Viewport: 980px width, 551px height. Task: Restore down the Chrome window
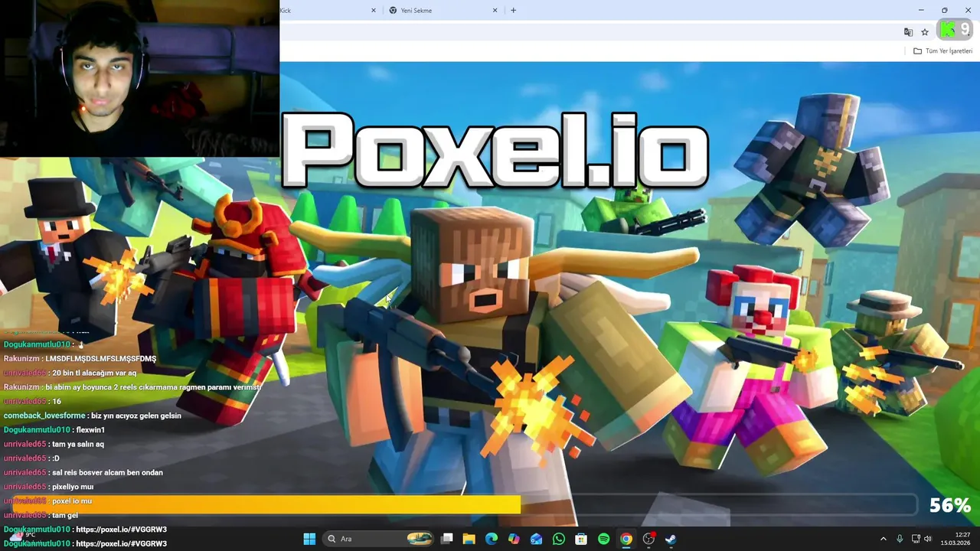(x=945, y=10)
